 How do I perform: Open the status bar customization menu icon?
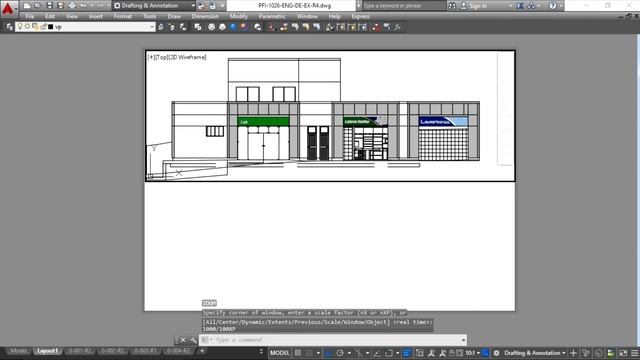pyautogui.click(x=635, y=353)
